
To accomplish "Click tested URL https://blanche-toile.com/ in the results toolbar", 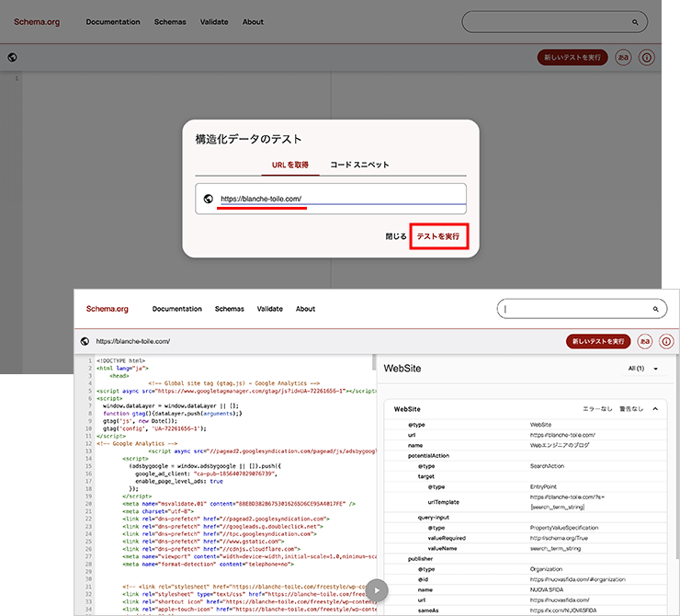I will pos(133,341).
